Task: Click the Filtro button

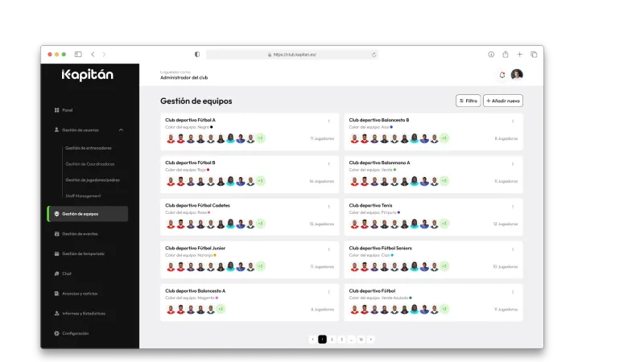Action: coord(468,101)
